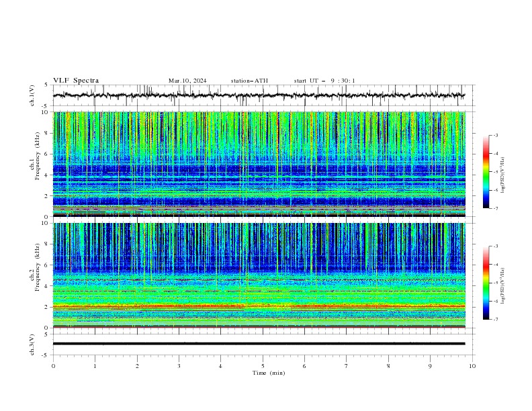Click time axis tick label '10'
Screen dimensions: 532x411
coord(472,366)
